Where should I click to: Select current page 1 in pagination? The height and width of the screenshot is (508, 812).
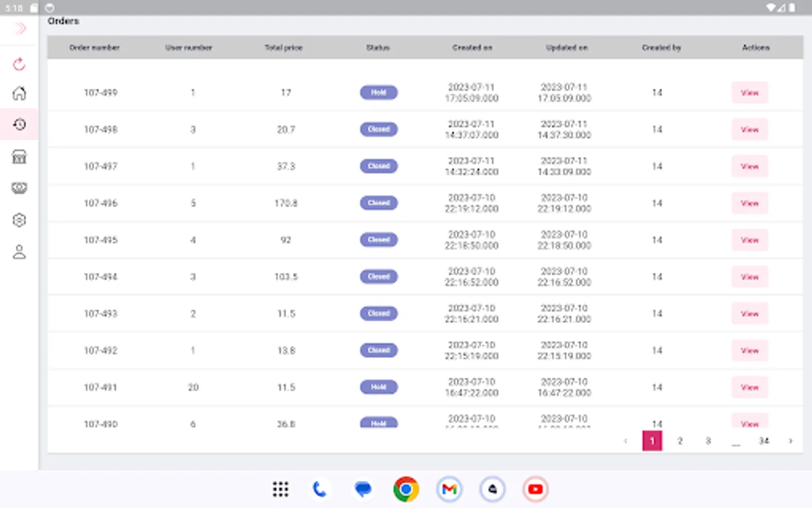click(x=652, y=441)
